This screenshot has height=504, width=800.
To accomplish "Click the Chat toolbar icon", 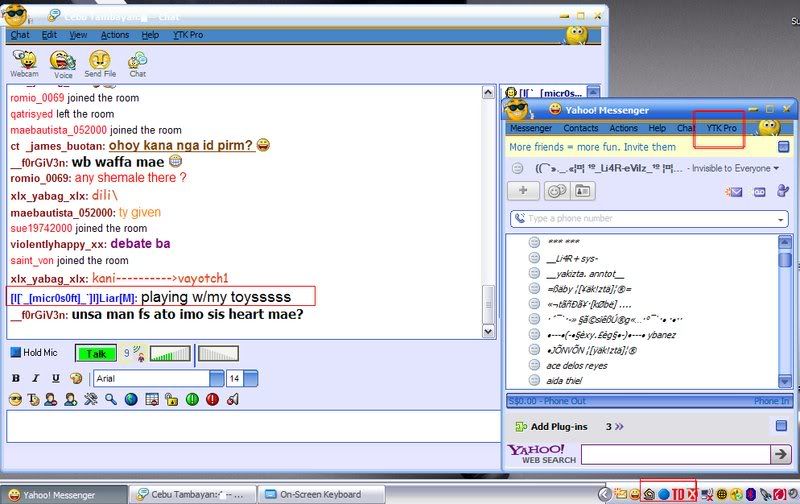I will coord(137,64).
